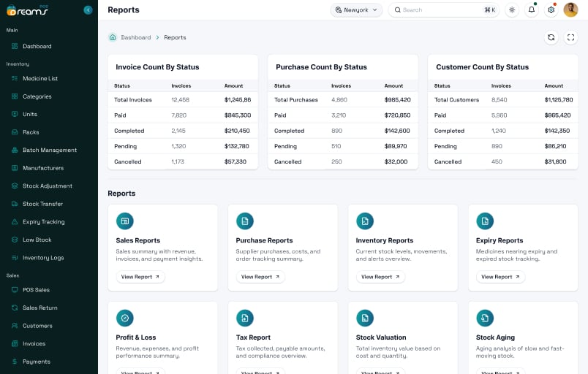Click the Inventory Logs sidebar icon
This screenshot has width=588, height=374.
click(15, 258)
